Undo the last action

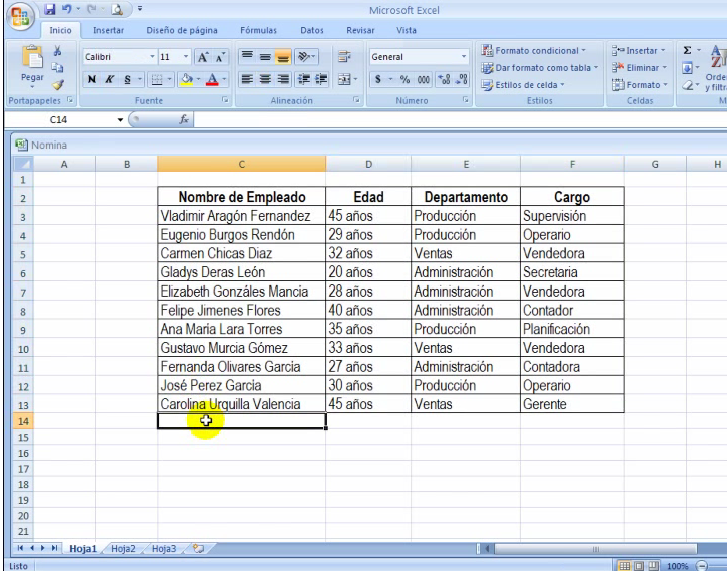67,9
